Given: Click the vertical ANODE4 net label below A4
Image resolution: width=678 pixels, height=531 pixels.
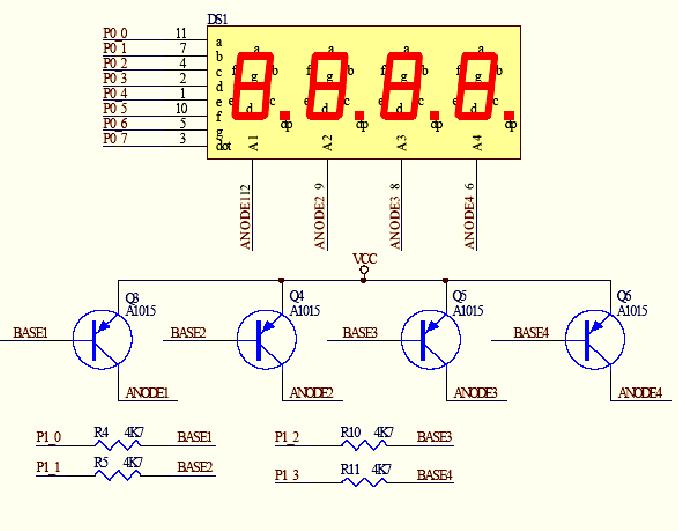Looking at the screenshot, I should coord(470,223).
